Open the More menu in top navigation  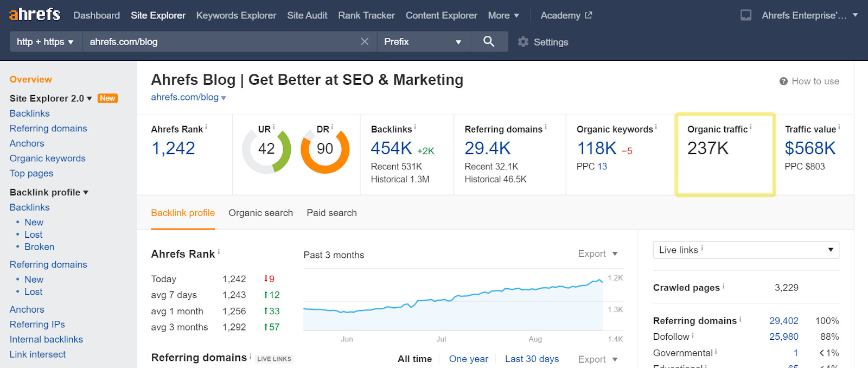tap(503, 15)
